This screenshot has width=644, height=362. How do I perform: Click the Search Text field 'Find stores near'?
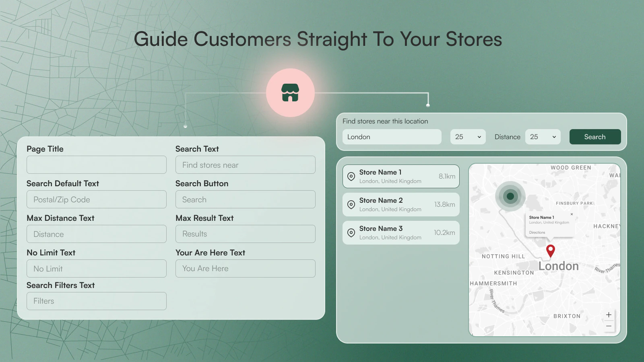pos(245,165)
